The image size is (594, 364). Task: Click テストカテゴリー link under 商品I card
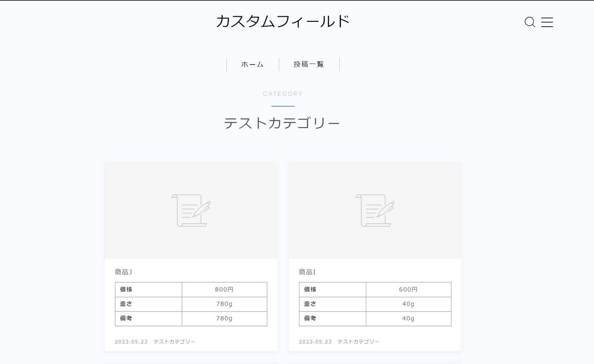point(358,342)
